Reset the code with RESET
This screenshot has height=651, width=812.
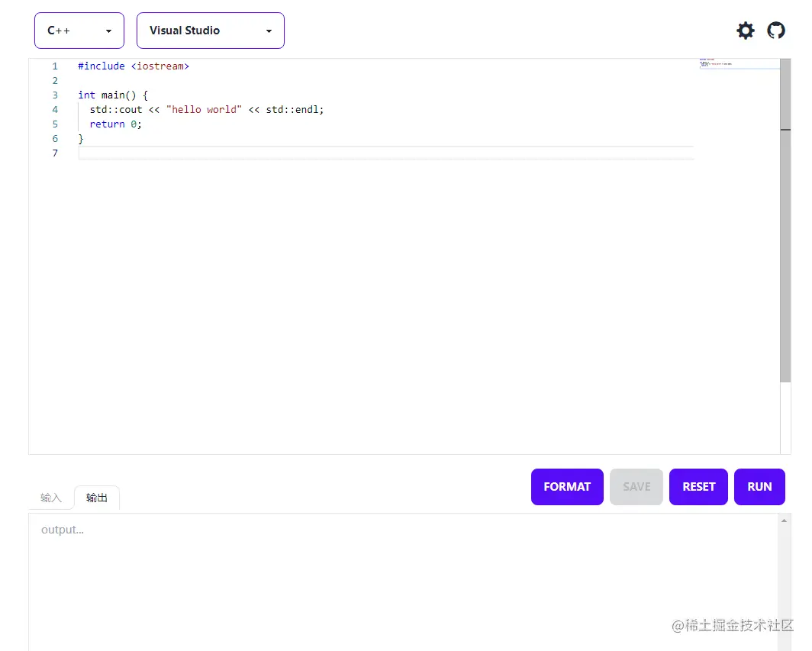(698, 486)
